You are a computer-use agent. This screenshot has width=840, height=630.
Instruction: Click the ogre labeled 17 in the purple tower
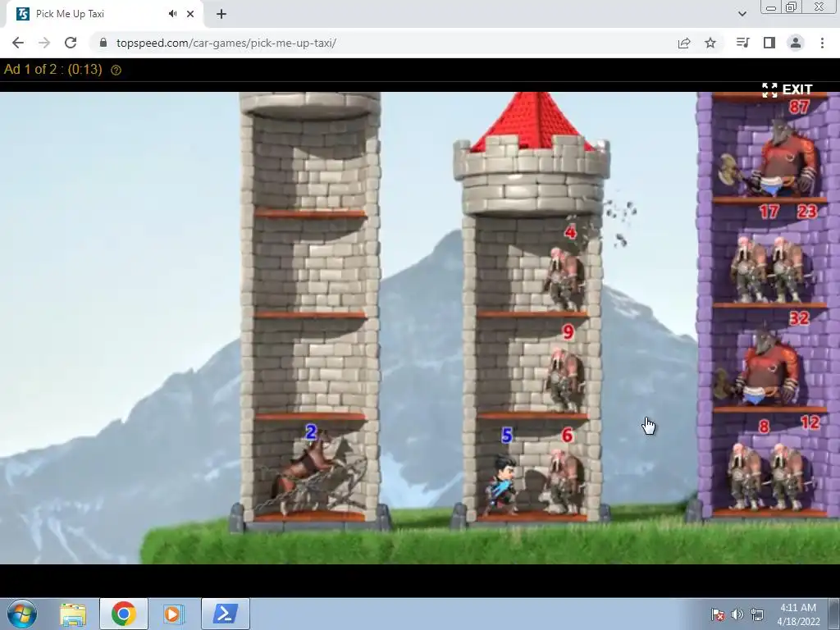tap(748, 269)
